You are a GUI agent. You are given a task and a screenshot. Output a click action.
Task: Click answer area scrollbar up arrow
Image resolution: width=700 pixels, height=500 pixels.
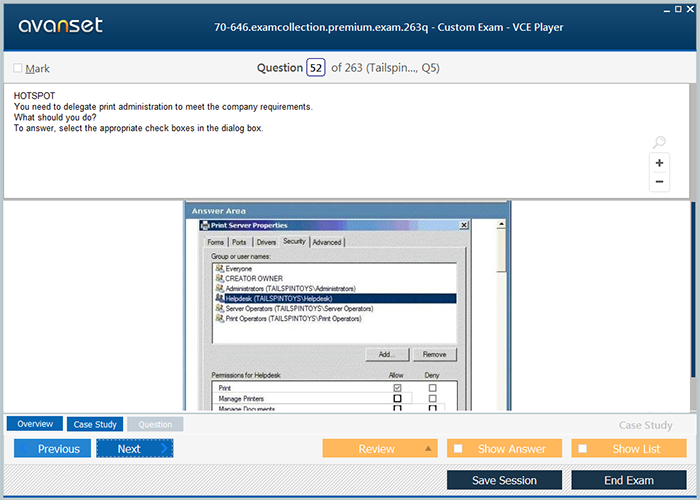tap(501, 224)
